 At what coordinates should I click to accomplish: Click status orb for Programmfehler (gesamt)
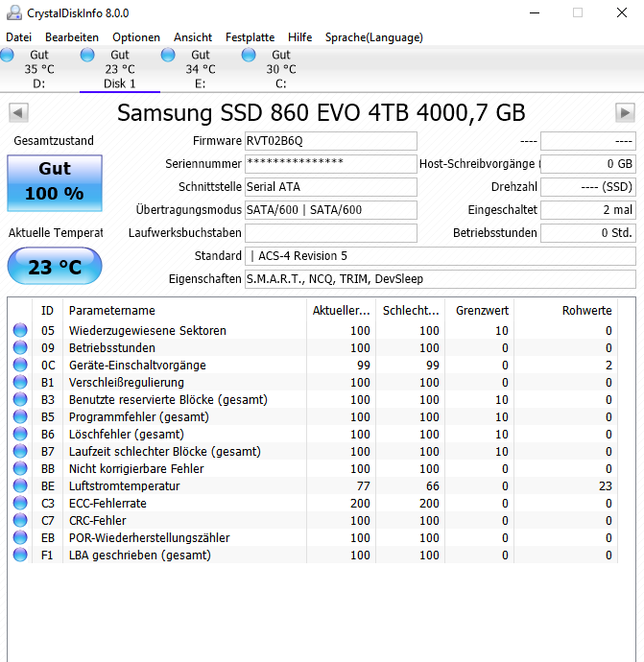click(x=20, y=416)
